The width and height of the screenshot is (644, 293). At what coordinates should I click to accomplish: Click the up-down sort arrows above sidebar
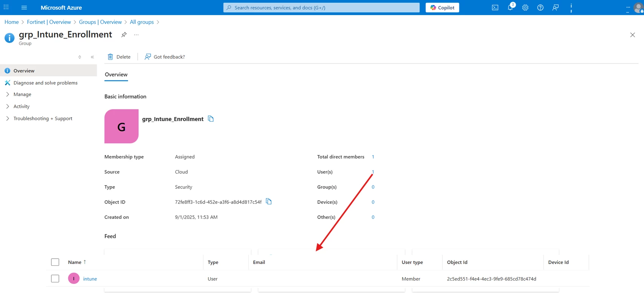[x=80, y=57]
